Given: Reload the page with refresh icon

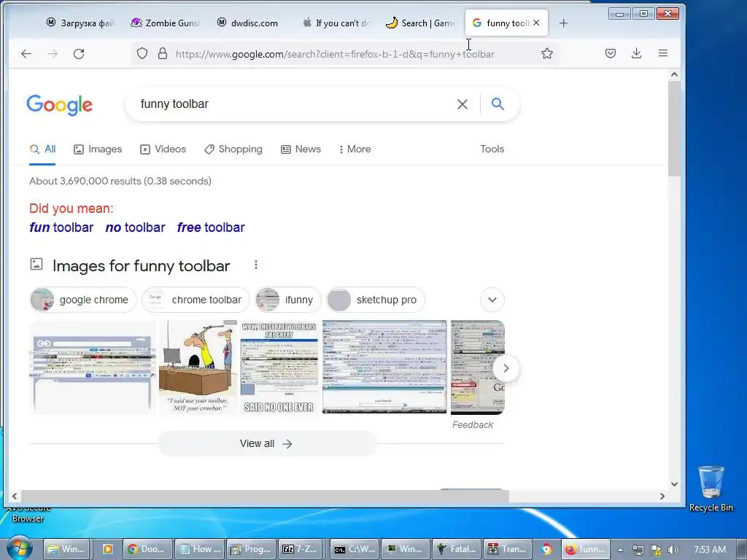Looking at the screenshot, I should coord(79,54).
